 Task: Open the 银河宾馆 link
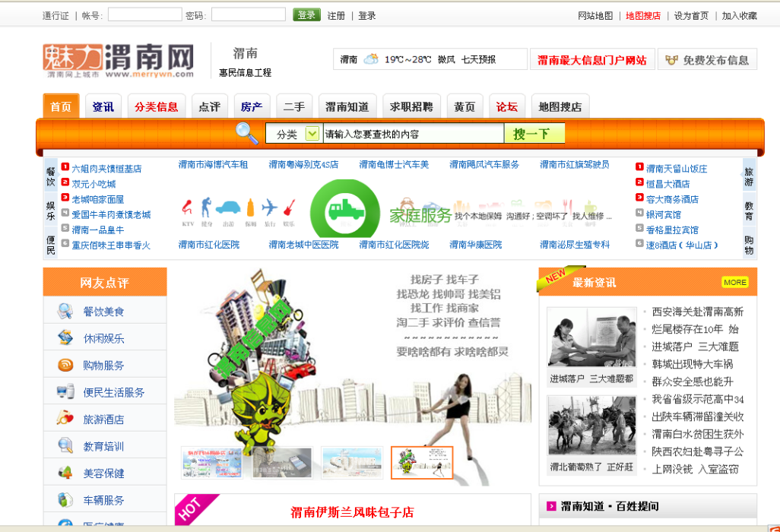(x=663, y=214)
